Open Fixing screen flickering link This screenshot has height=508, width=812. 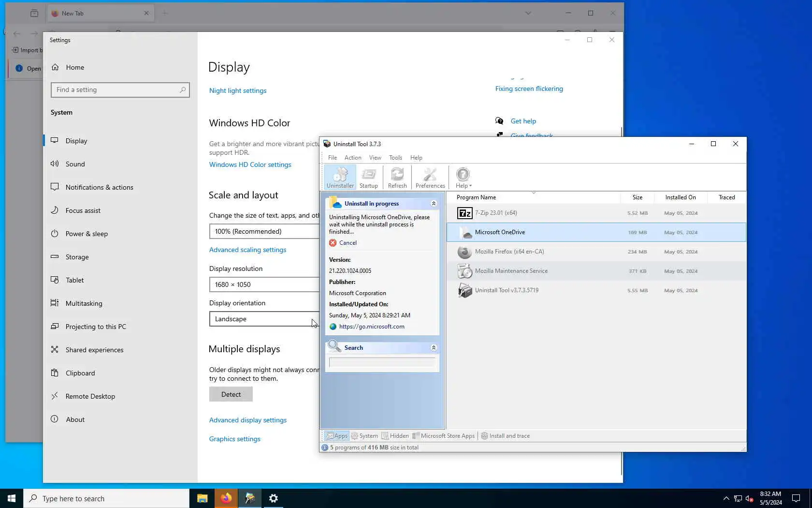tap(529, 89)
